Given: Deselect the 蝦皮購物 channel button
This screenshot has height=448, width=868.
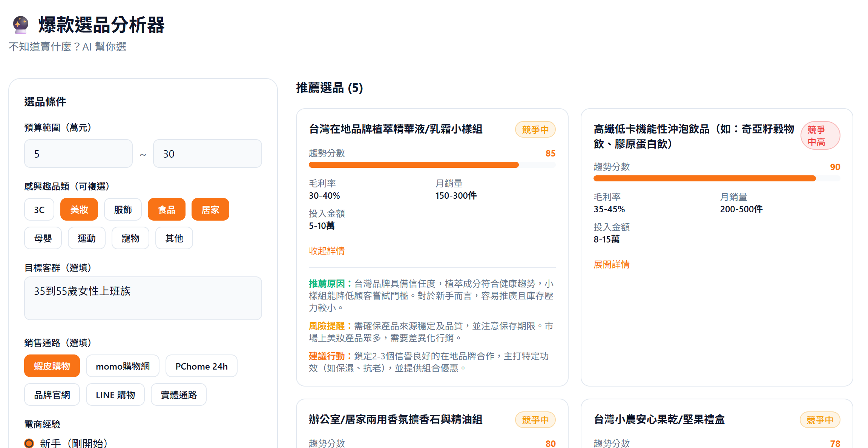Looking at the screenshot, I should pos(52,366).
